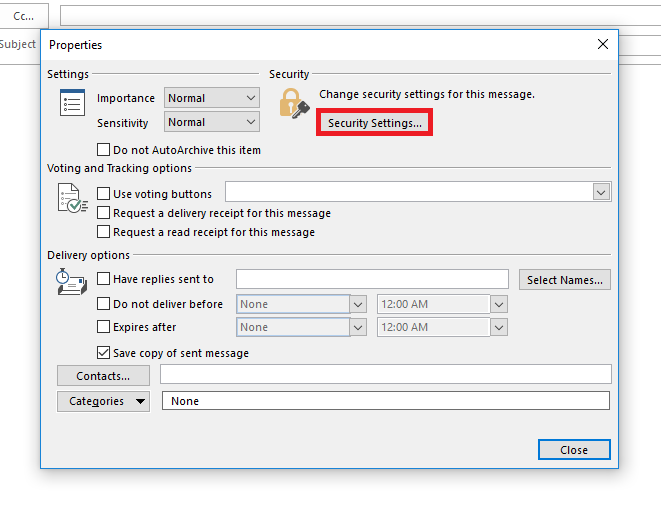
Task: Tick Request a read receipt checkbox
Action: [103, 231]
